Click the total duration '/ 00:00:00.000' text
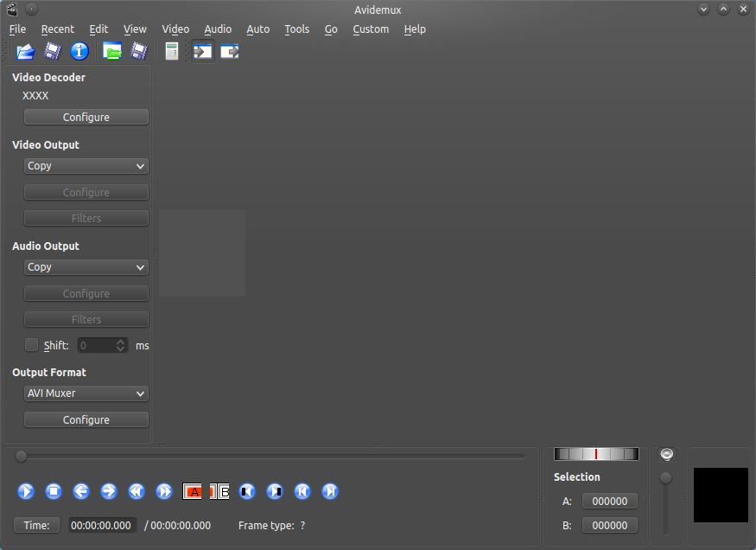Viewport: 756px width, 550px height. (177, 526)
